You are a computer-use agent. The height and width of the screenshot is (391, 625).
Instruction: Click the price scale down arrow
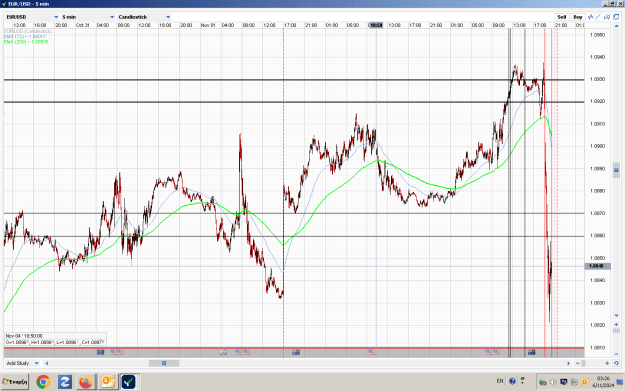pos(616,316)
